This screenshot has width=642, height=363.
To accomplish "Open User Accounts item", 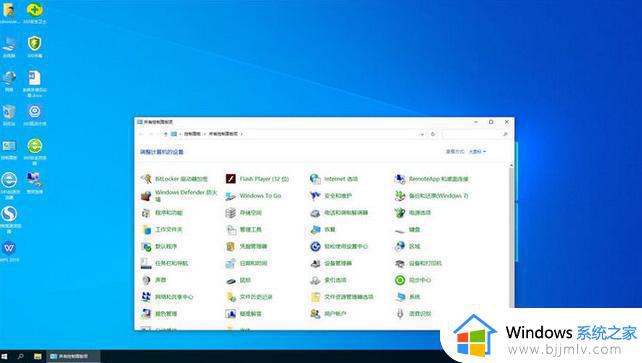I will click(328, 313).
